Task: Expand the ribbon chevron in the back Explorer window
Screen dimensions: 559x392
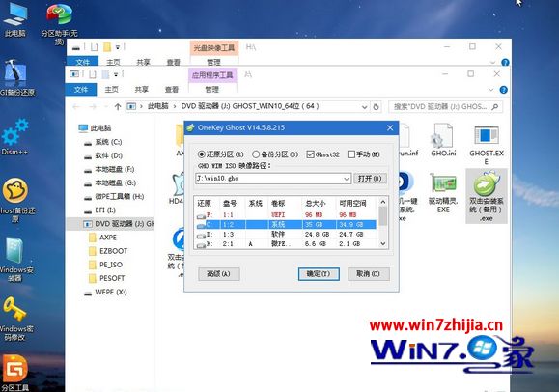Action: pyautogui.click(x=492, y=63)
